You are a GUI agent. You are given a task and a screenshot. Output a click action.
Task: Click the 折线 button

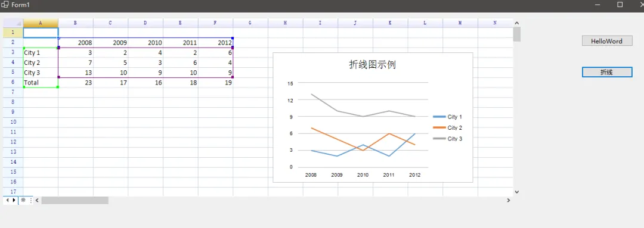pyautogui.click(x=606, y=72)
